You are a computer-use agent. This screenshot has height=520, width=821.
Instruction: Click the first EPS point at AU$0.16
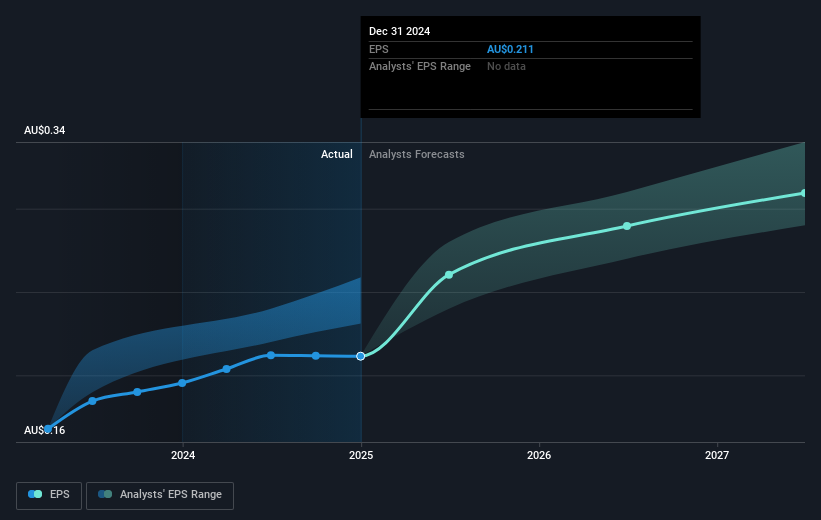click(x=48, y=429)
